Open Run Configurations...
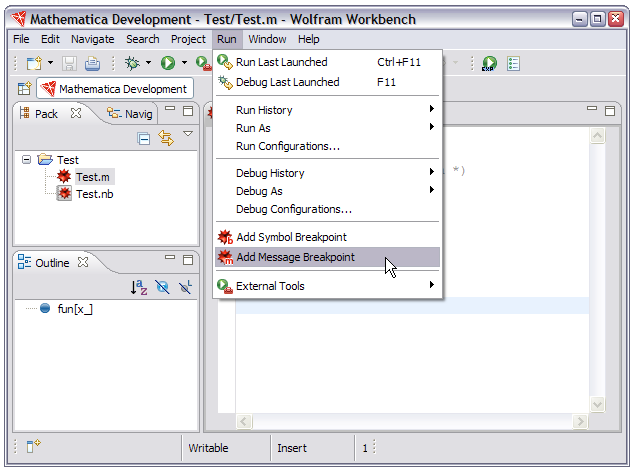Image resolution: width=634 pixels, height=470 pixels. tap(328, 146)
